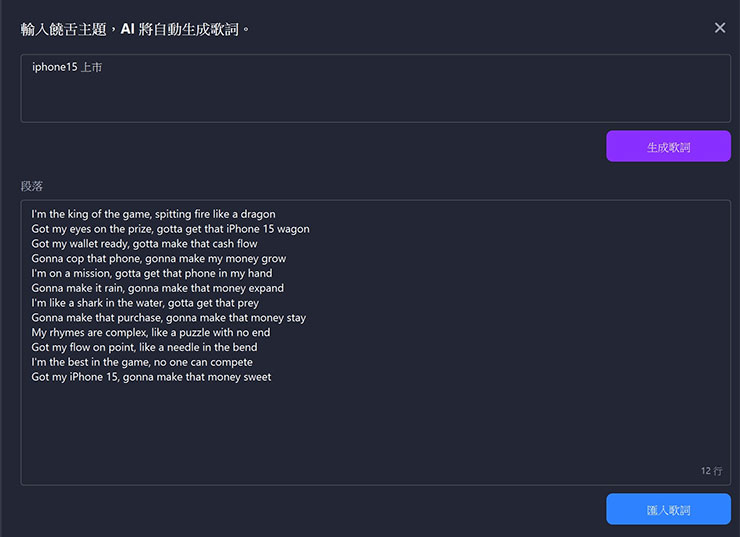Click the rap topic input containing "iphone15 上市"
The image size is (740, 537).
tap(375, 88)
